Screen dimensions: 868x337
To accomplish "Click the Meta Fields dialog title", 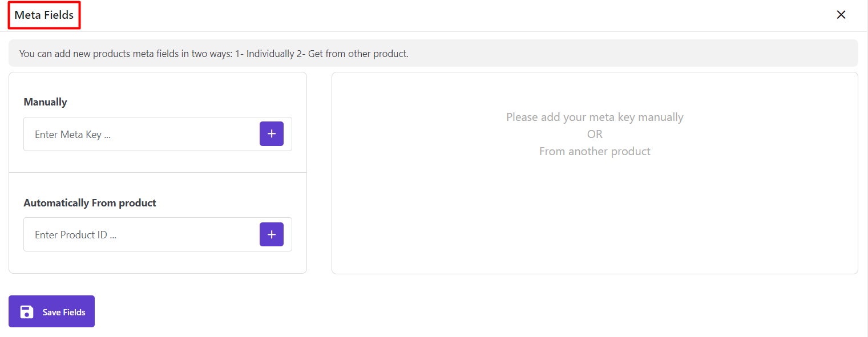I will (x=44, y=15).
